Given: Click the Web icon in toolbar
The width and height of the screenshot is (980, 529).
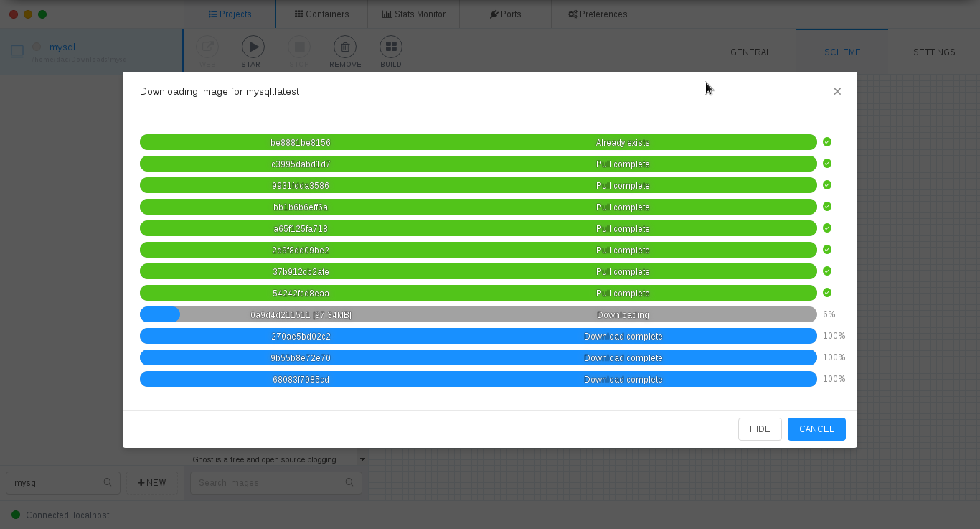Looking at the screenshot, I should pos(207,47).
